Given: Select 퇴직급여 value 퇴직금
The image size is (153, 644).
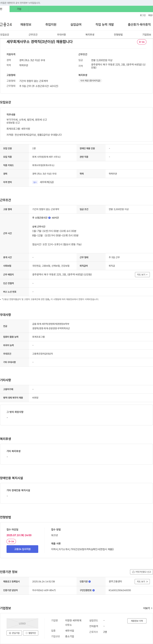Looking at the screenshot, I should coord(112,266).
